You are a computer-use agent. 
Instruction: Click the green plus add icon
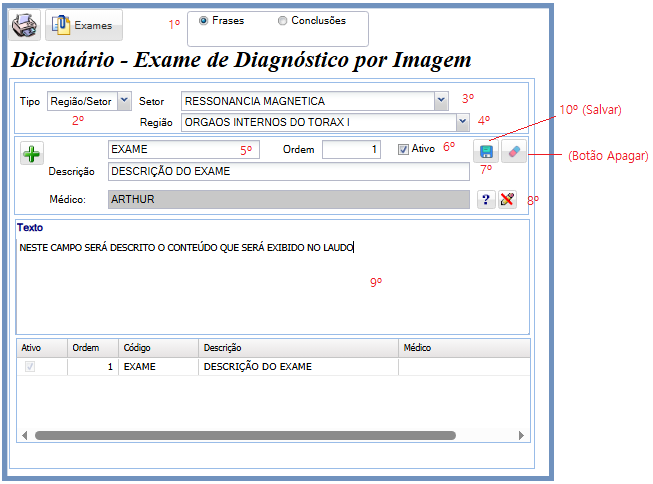tap(33, 153)
